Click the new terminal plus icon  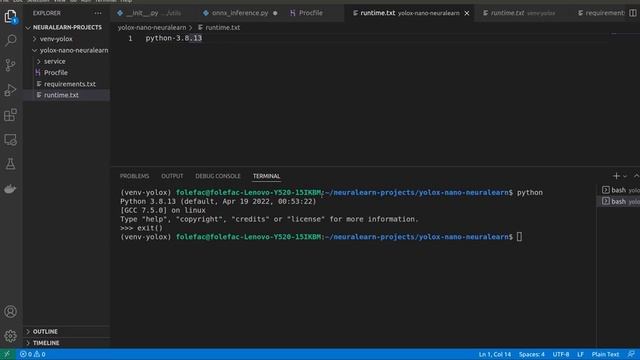tap(616, 176)
